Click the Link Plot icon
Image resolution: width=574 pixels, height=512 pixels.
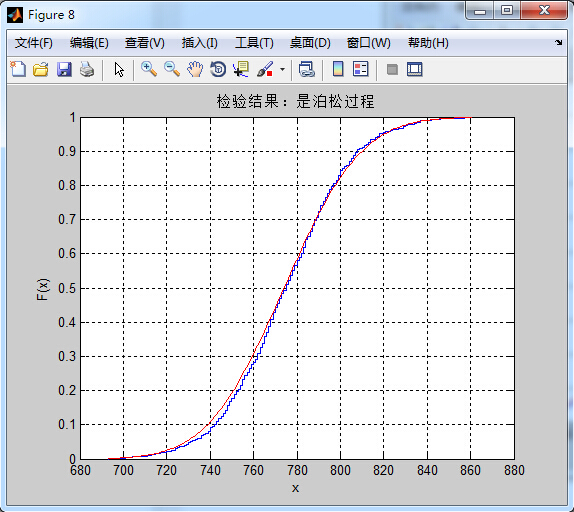pos(306,69)
